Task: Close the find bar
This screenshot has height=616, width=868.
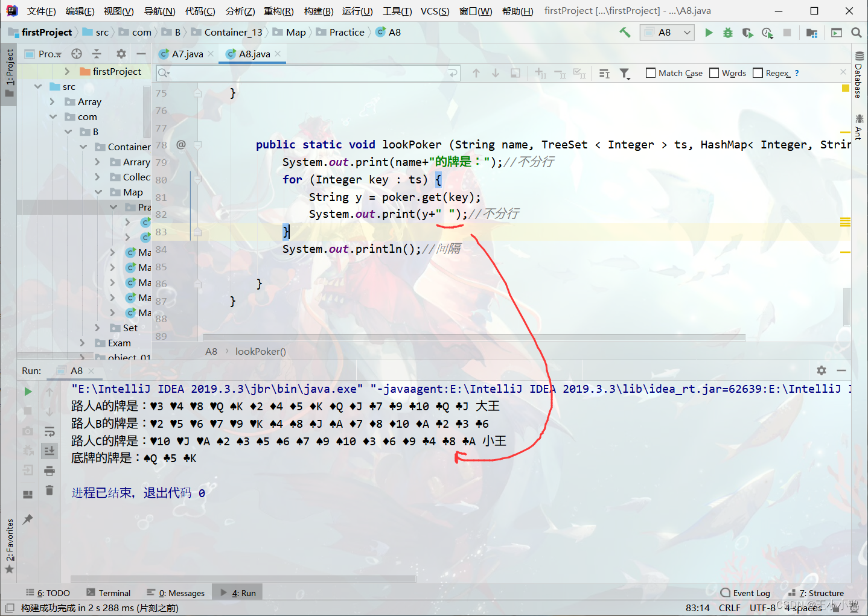Action: [x=843, y=72]
